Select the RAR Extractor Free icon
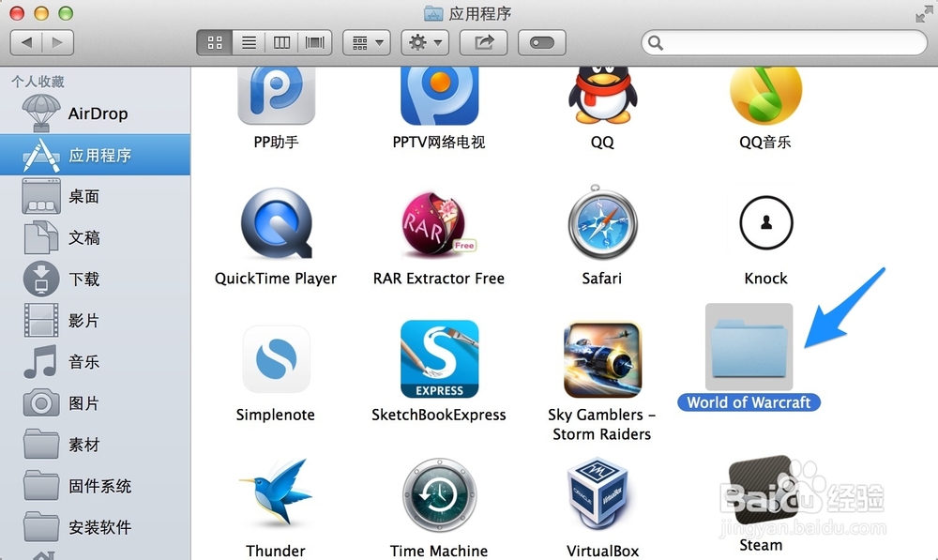 click(439, 223)
